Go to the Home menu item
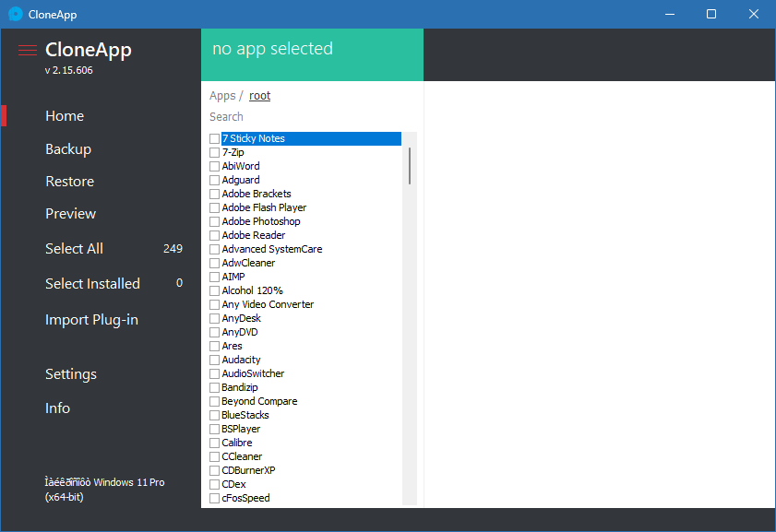This screenshot has width=776, height=532. (65, 115)
